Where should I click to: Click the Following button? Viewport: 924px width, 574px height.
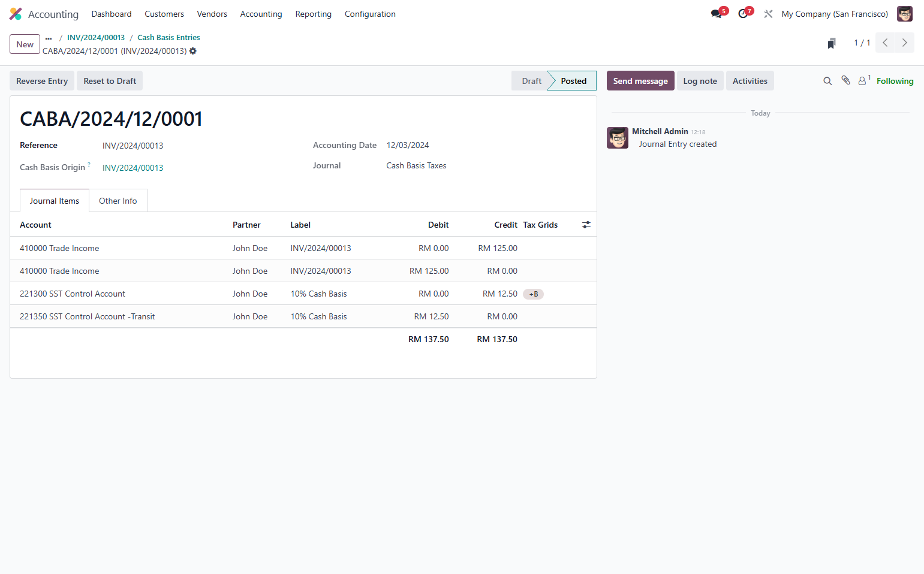895,81
